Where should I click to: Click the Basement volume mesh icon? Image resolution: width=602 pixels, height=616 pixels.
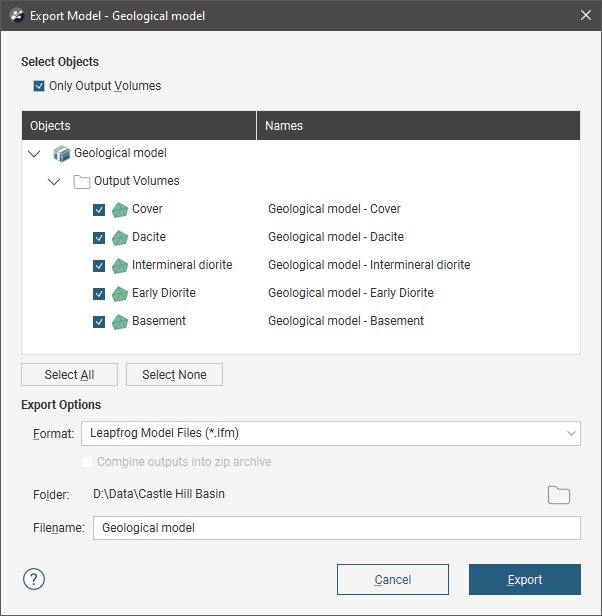coord(119,322)
